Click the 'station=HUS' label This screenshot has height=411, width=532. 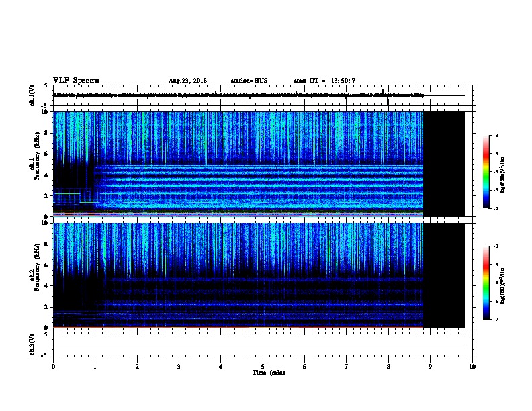[x=249, y=81]
